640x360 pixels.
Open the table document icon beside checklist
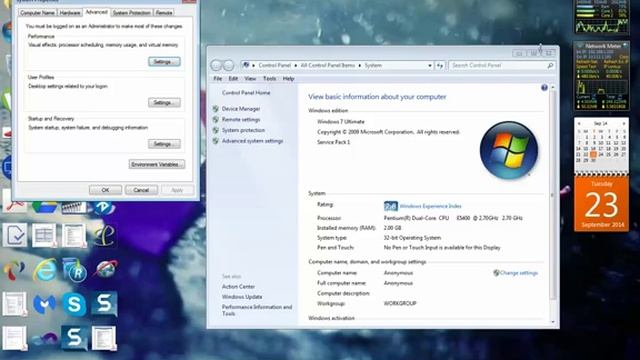44,235
